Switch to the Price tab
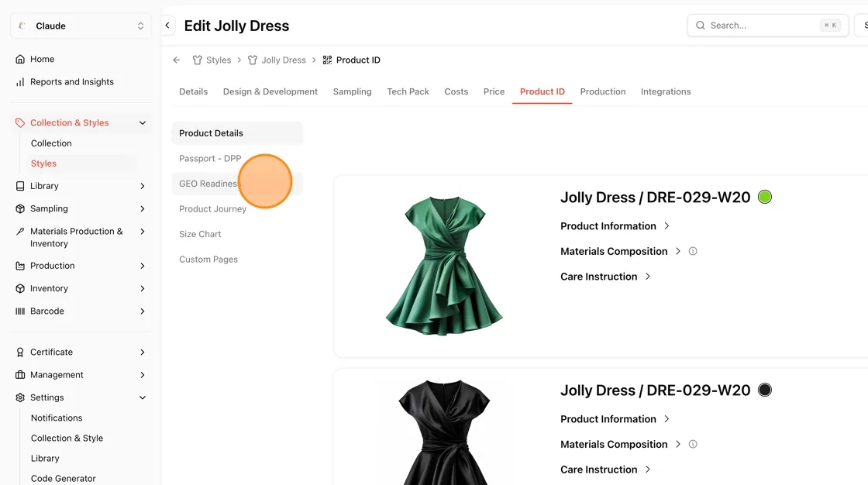This screenshot has width=868, height=485. coord(494,92)
